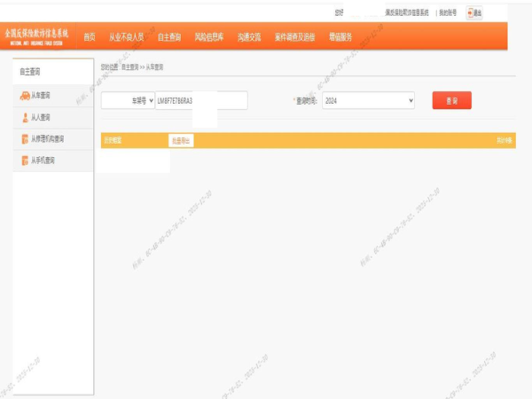The height and width of the screenshot is (399, 532).
Task: Open the 风险信息库 menu item
Action: (x=209, y=37)
